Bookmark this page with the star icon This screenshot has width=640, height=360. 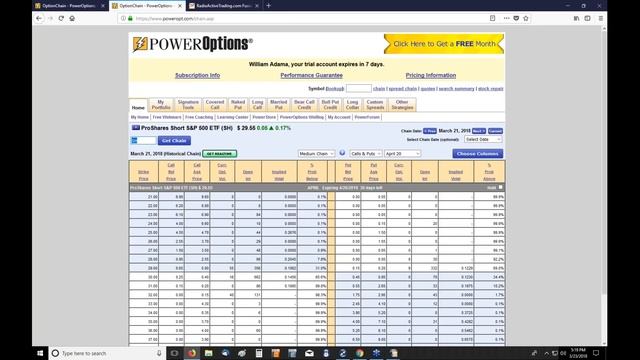click(526, 18)
